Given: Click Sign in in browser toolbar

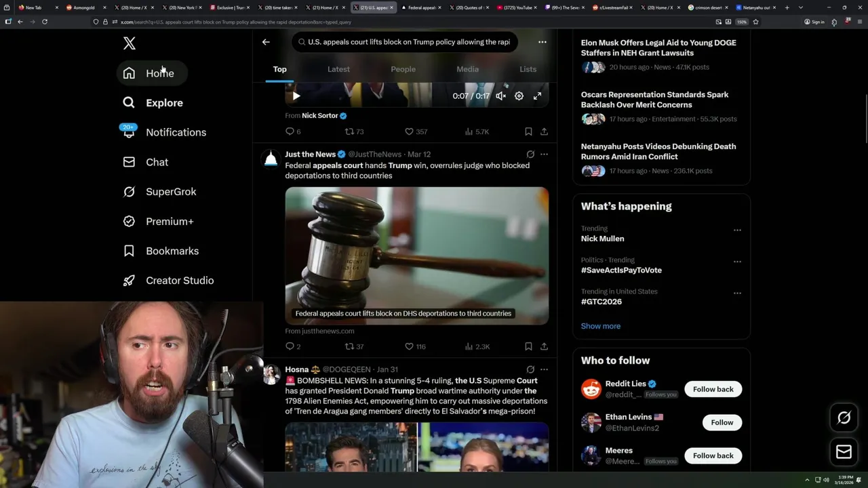Looking at the screenshot, I should coord(814,22).
